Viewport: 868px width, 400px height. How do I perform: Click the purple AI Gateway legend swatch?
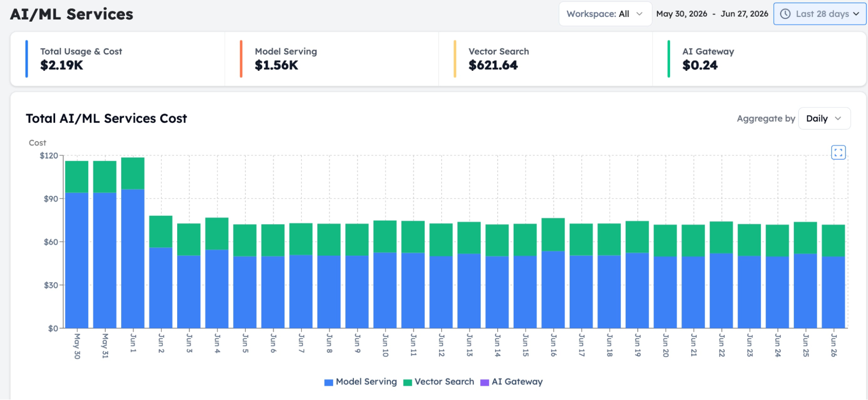(485, 382)
